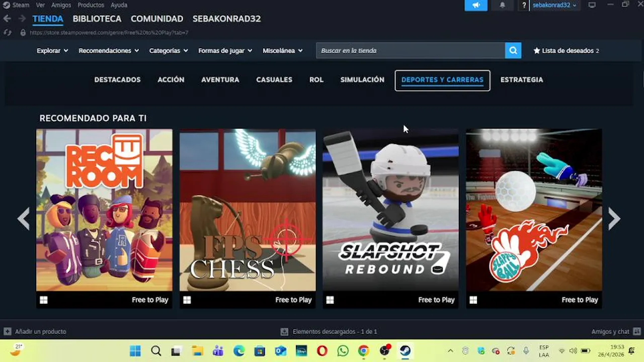644x362 pixels.
Task: Click the Steam icon in the taskbar
Action: [405, 351]
